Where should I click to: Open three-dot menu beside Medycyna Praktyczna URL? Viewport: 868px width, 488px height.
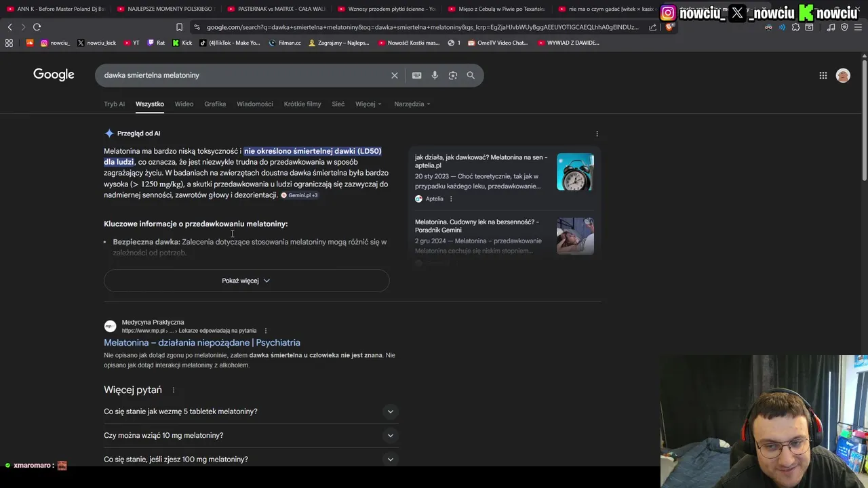click(265, 331)
